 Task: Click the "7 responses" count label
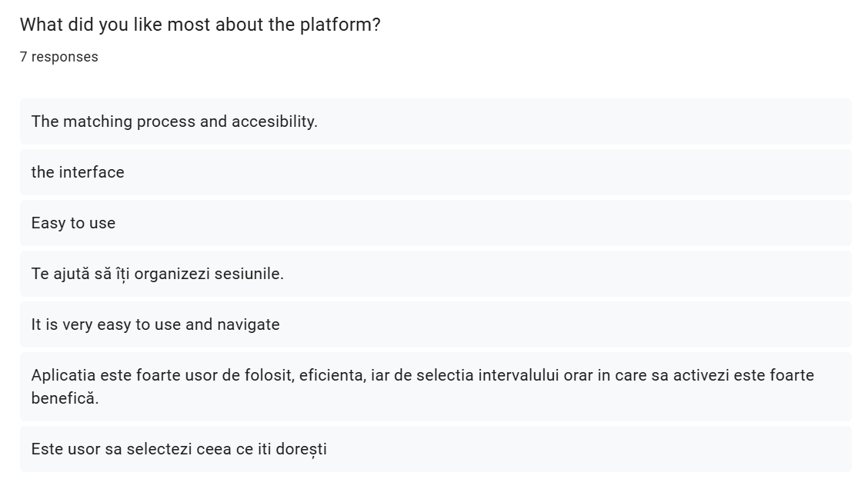point(59,57)
